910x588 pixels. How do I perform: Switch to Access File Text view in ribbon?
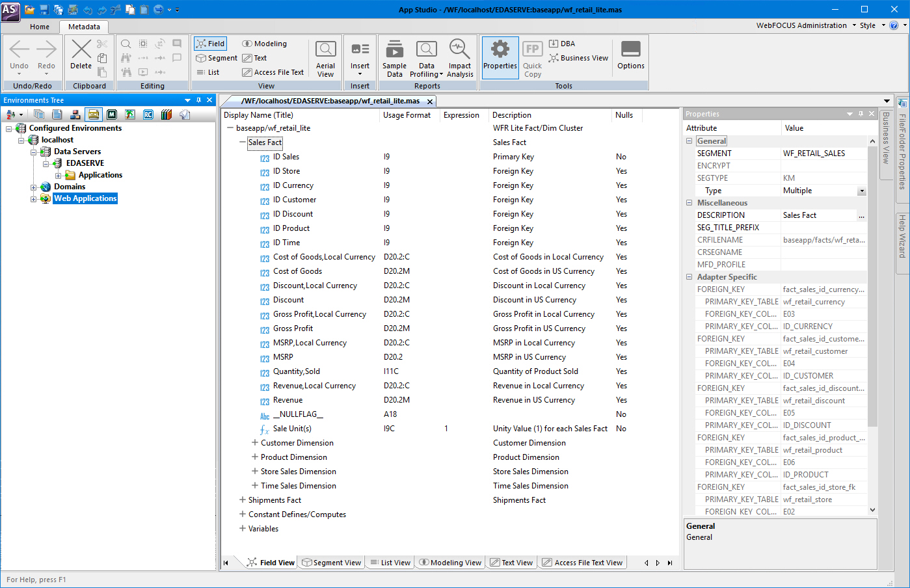(x=273, y=72)
